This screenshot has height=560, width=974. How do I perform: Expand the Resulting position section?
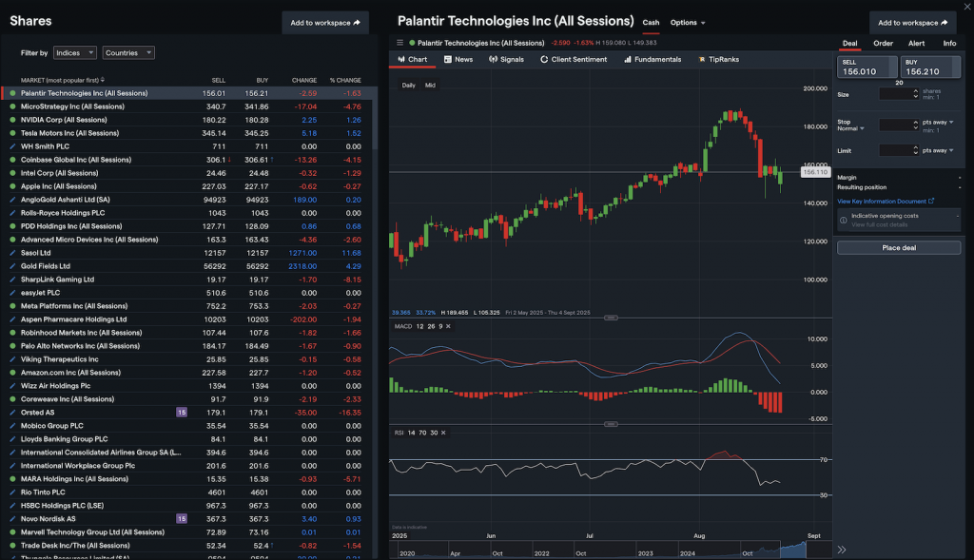point(959,187)
